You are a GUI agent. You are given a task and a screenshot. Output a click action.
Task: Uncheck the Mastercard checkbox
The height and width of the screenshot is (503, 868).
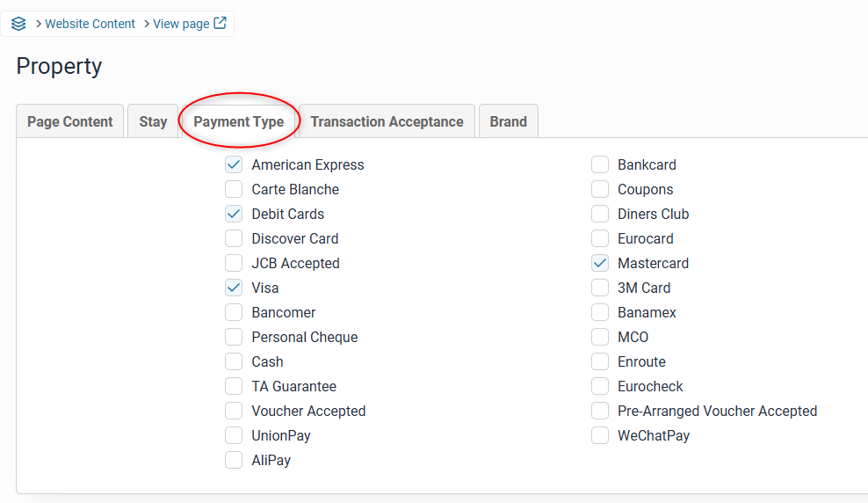(600, 263)
